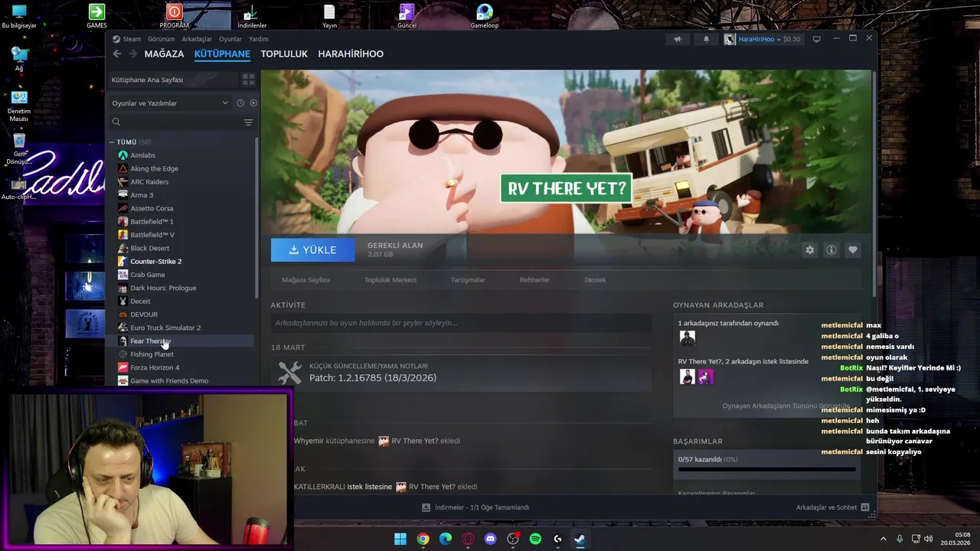Open downloads status at bottom bar
The image size is (980, 551).
click(x=475, y=507)
